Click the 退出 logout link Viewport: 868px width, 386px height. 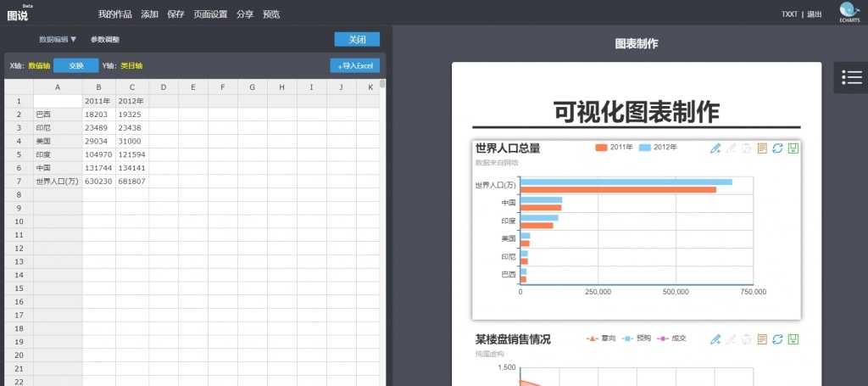point(815,14)
